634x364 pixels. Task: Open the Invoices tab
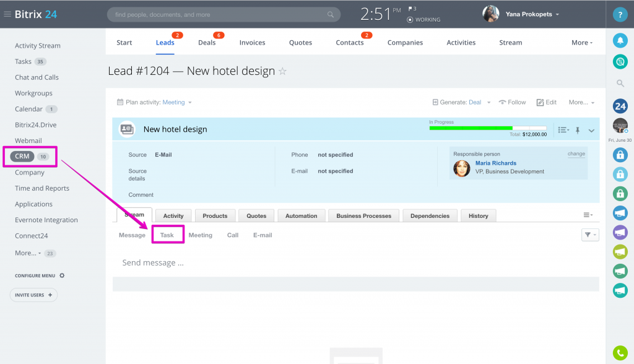253,43
